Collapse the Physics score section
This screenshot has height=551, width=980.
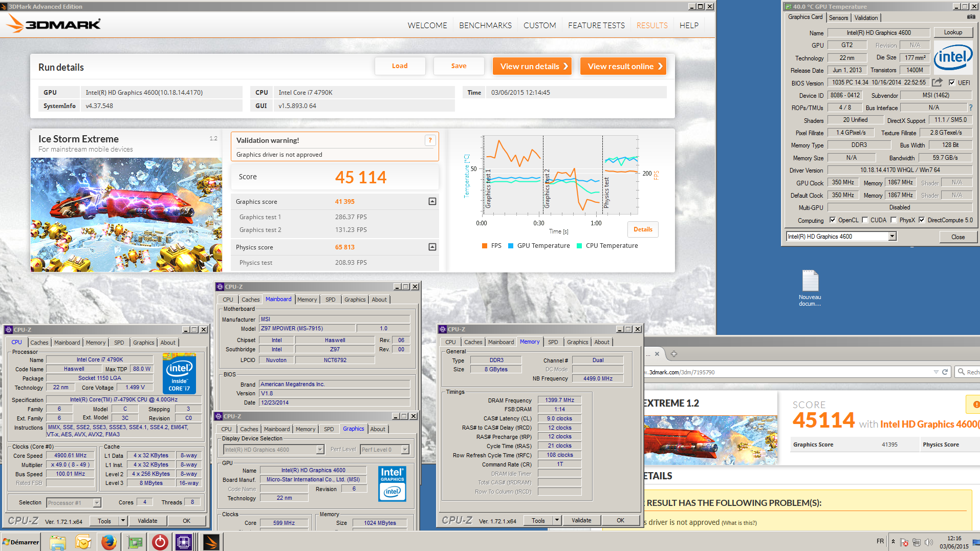(432, 247)
